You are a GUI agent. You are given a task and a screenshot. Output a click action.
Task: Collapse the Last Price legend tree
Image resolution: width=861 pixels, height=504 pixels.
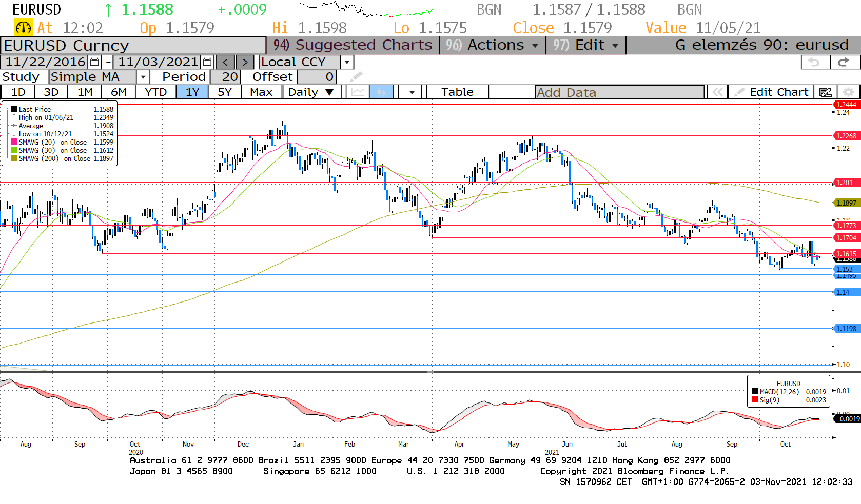click(x=7, y=109)
